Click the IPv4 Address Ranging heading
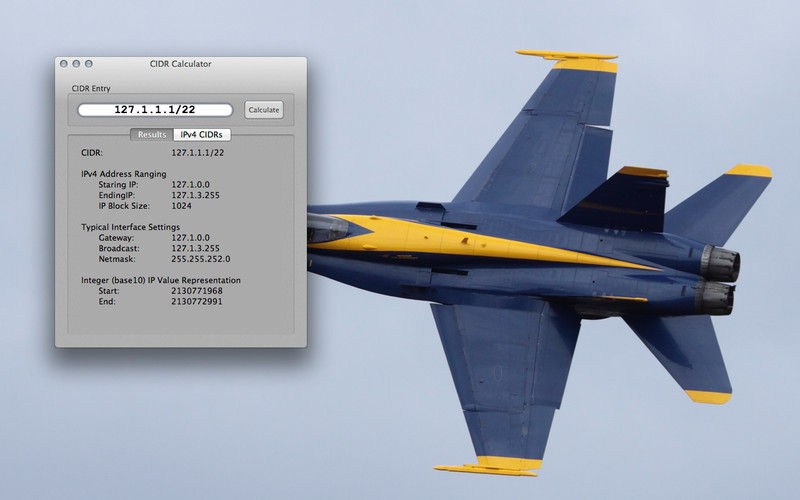Image resolution: width=800 pixels, height=500 pixels. 124,174
